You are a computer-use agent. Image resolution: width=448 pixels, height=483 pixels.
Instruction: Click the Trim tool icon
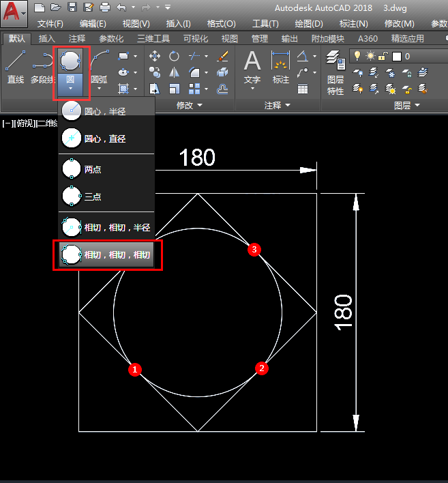[194, 56]
